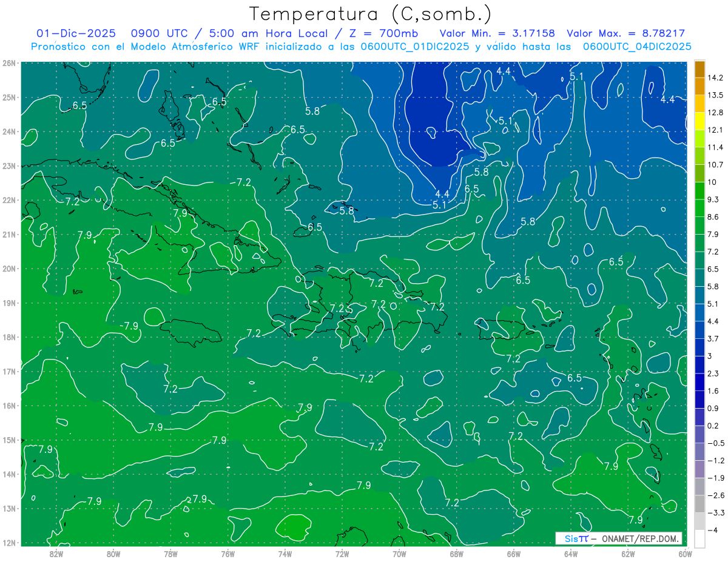
Task: Select the lime swatch between 11.4 and 12.1
Action: (x=699, y=139)
